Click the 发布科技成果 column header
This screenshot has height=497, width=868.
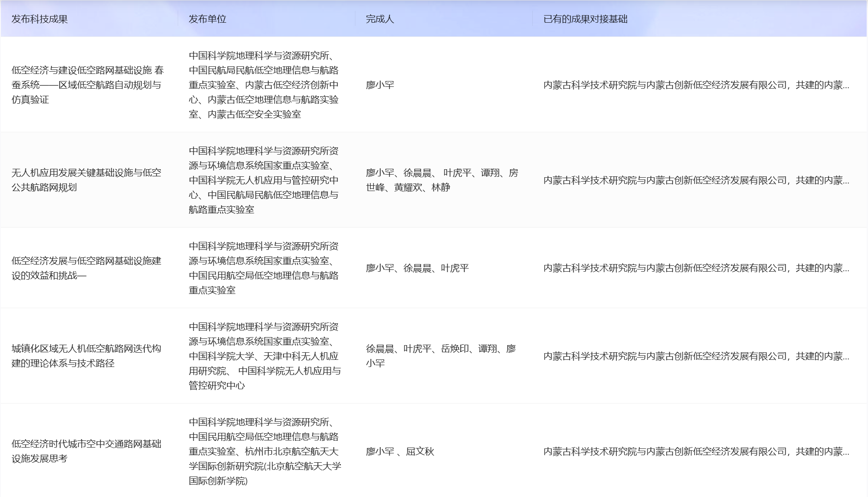40,19
